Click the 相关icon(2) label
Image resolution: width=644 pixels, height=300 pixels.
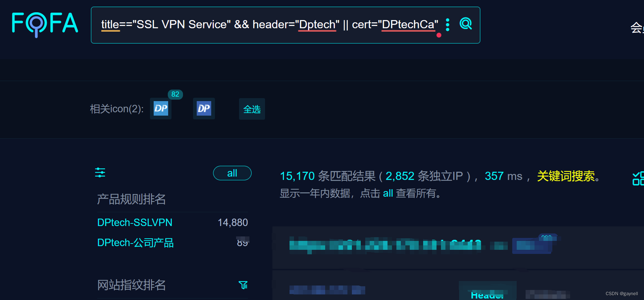pos(117,109)
